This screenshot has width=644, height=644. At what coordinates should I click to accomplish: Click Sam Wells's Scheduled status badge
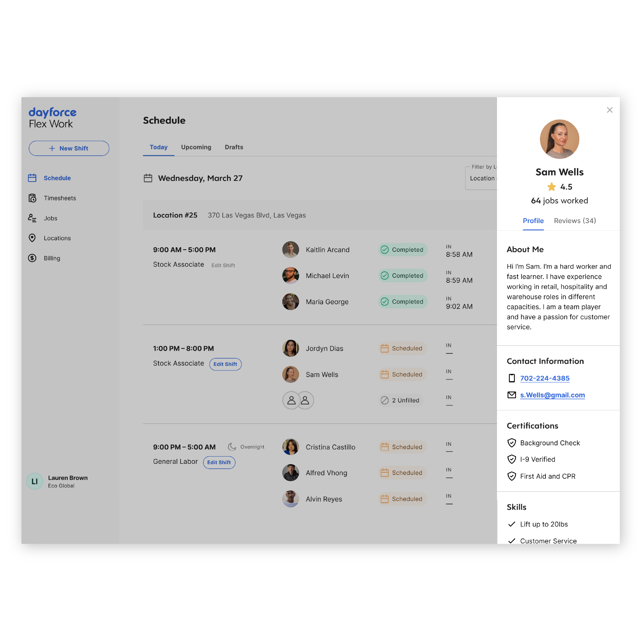point(402,375)
